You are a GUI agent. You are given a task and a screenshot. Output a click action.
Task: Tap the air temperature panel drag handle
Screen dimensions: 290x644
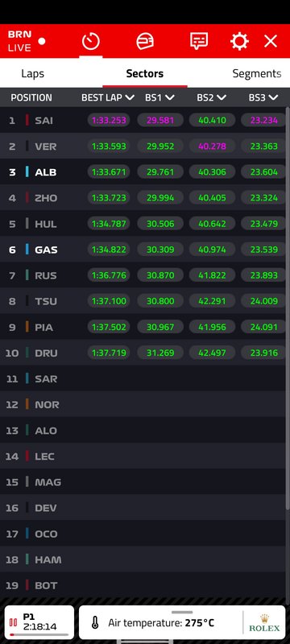pos(182,612)
